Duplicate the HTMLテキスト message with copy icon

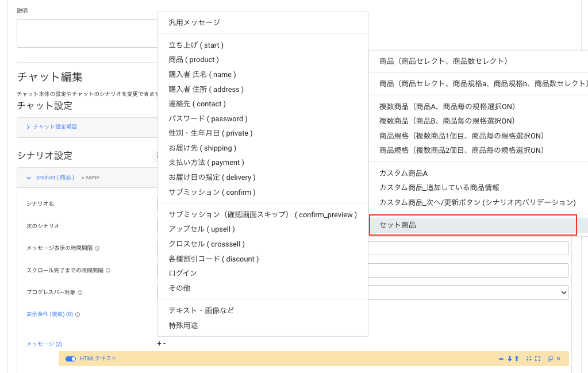click(550, 359)
